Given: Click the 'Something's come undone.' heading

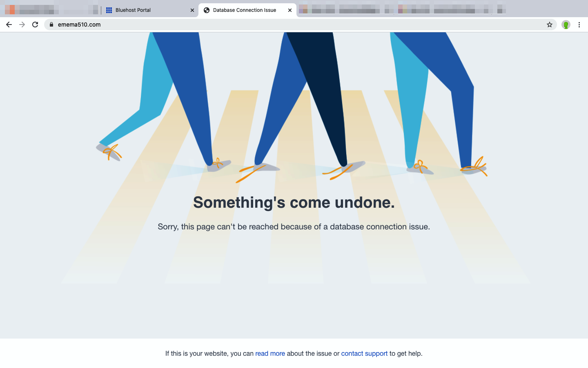Looking at the screenshot, I should (294, 202).
